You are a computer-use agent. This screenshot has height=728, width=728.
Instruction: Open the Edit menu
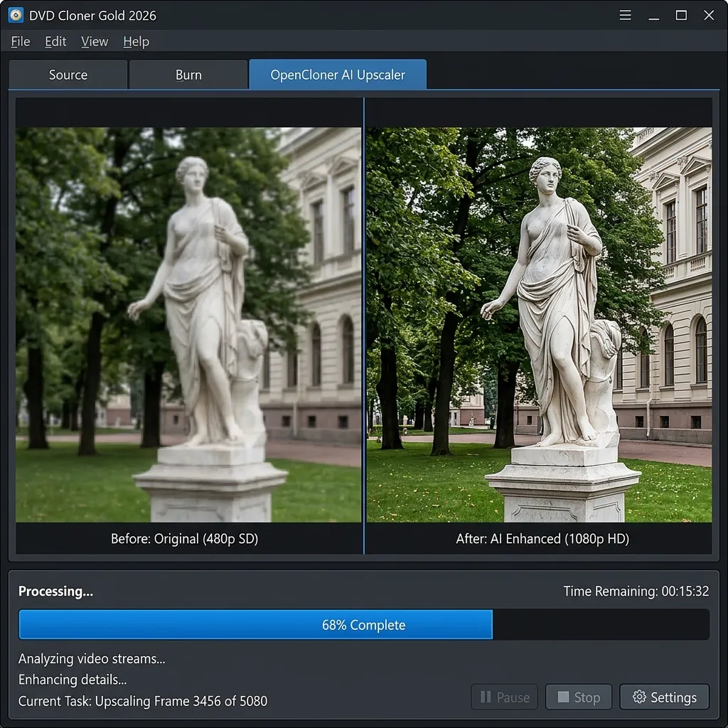point(55,41)
